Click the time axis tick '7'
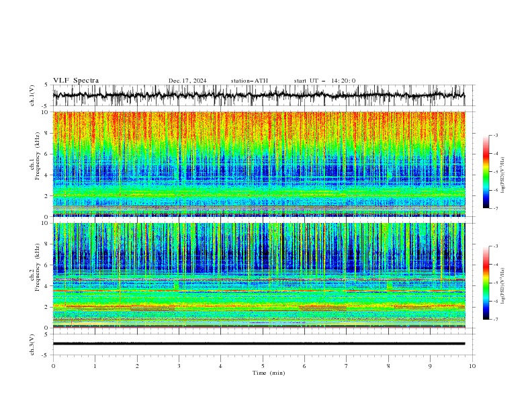532x411 pixels. [x=347, y=366]
